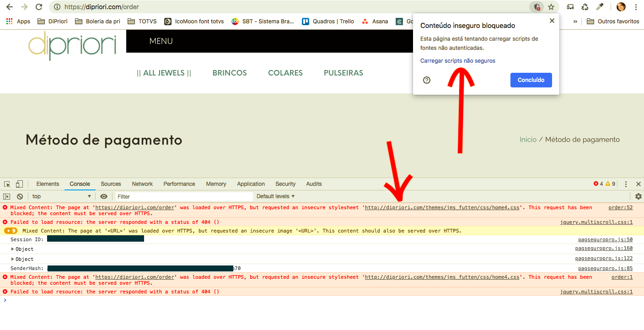Close the insecure content popup
This screenshot has height=330, width=644.
click(552, 21)
